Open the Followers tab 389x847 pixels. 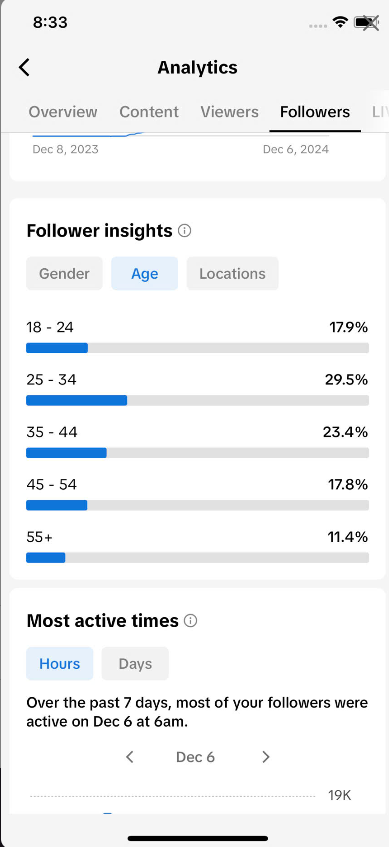coord(315,112)
